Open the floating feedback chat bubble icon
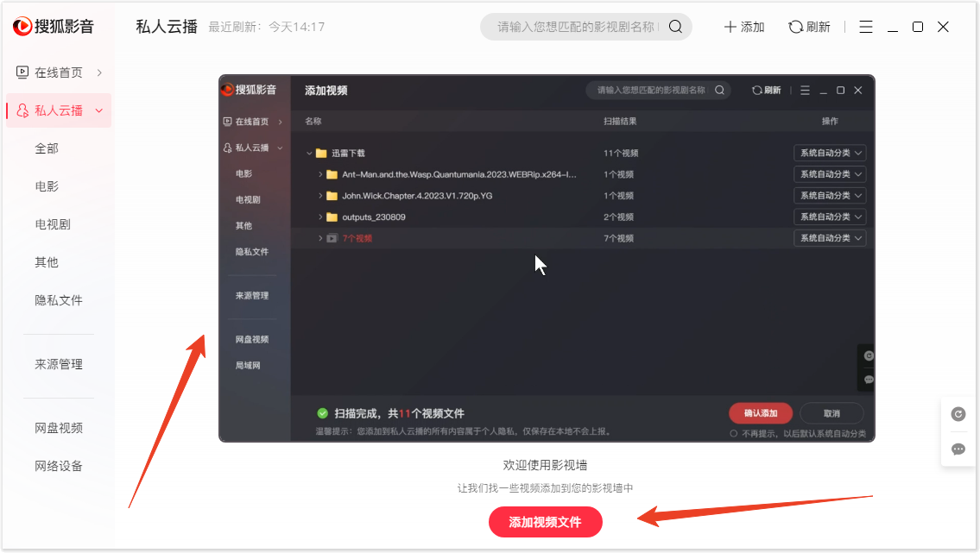The image size is (980, 553). coord(958,449)
